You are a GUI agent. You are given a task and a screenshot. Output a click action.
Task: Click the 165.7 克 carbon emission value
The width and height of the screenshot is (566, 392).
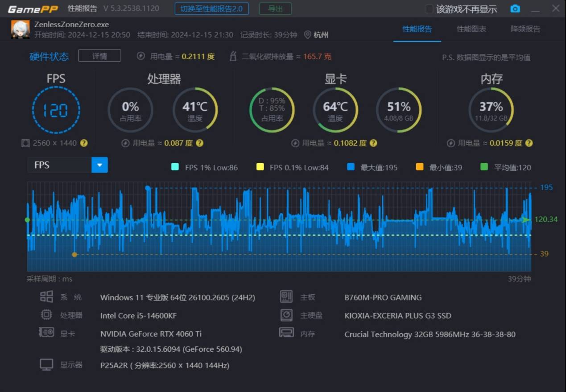coord(317,56)
